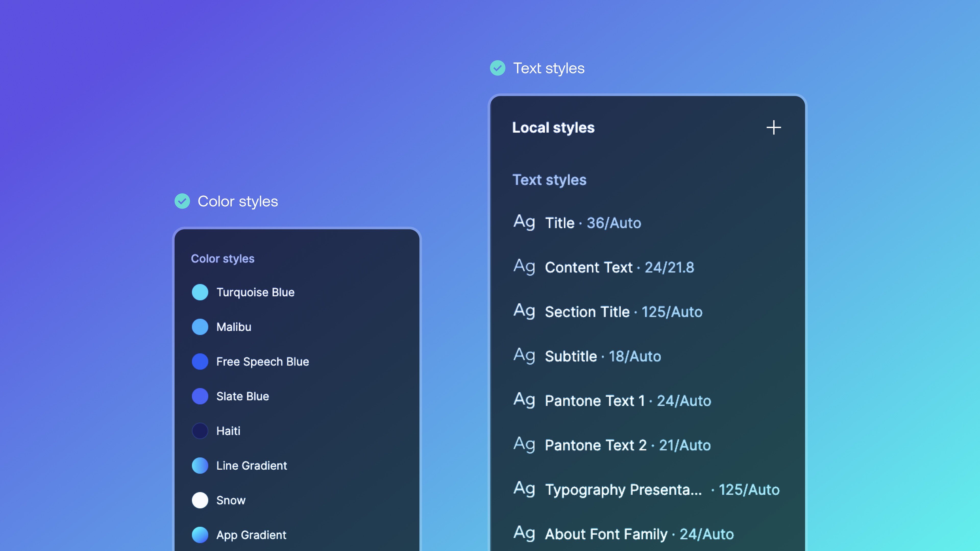This screenshot has width=980, height=551.
Task: Click the Ag icon for Content Text
Action: (x=524, y=267)
